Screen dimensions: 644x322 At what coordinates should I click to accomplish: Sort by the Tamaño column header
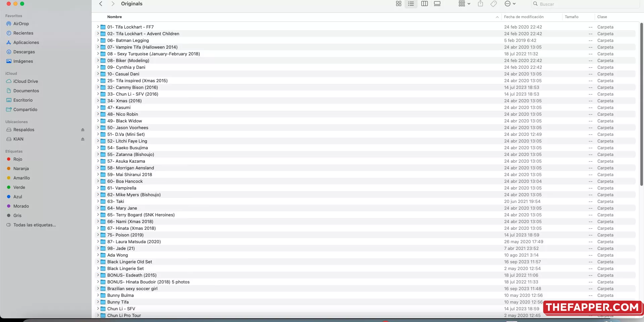pyautogui.click(x=572, y=17)
